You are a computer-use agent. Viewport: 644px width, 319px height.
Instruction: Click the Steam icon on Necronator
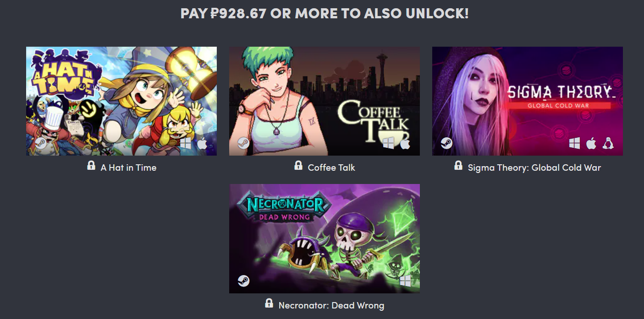[x=243, y=281]
